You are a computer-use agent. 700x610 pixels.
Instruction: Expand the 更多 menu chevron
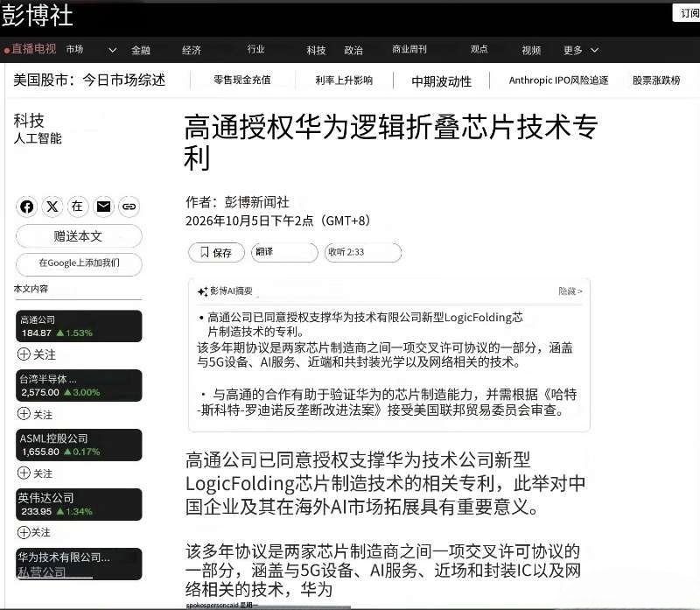(x=595, y=50)
